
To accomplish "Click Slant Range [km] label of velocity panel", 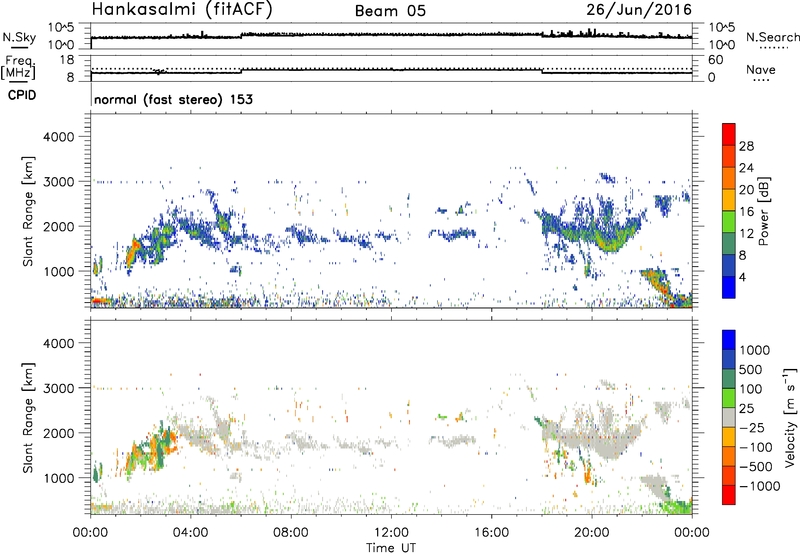I will 28,418.
